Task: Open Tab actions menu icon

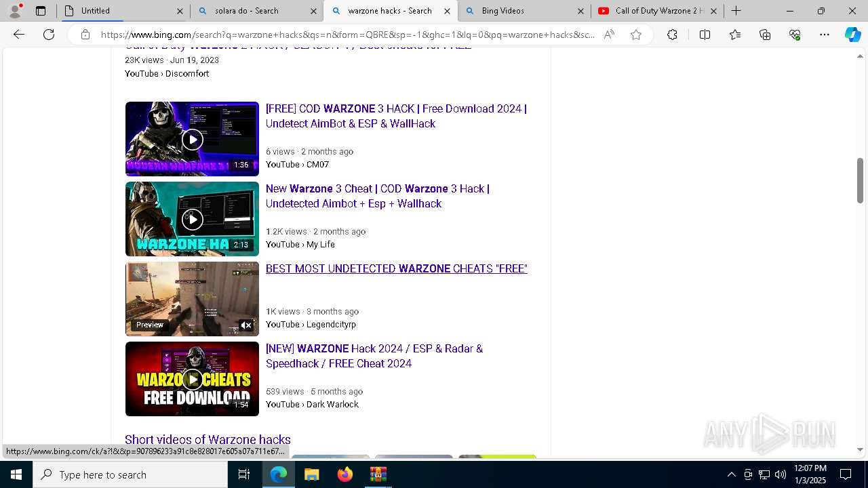Action: tap(41, 11)
